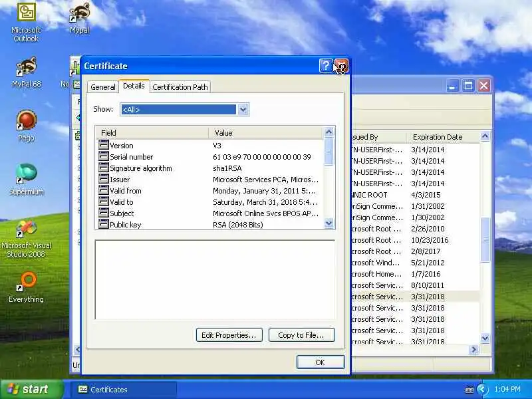Click the keyboard icon in system tray
Screen dimensions: 532x399
point(469,390)
